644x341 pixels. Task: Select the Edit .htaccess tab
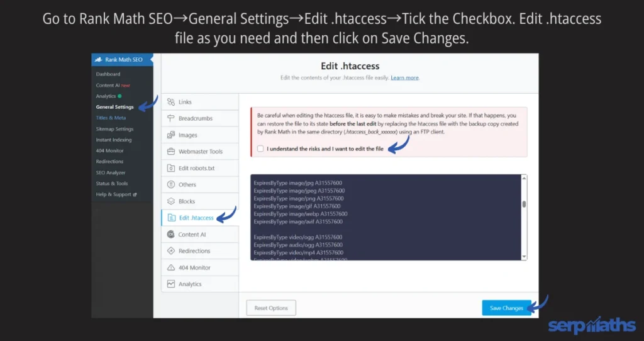coord(200,218)
